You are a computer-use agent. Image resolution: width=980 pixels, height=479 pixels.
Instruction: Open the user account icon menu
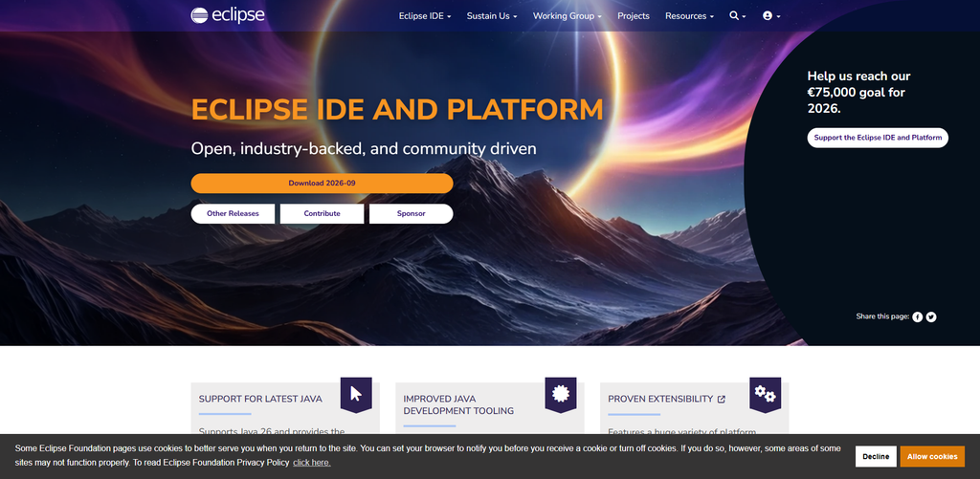pos(771,16)
